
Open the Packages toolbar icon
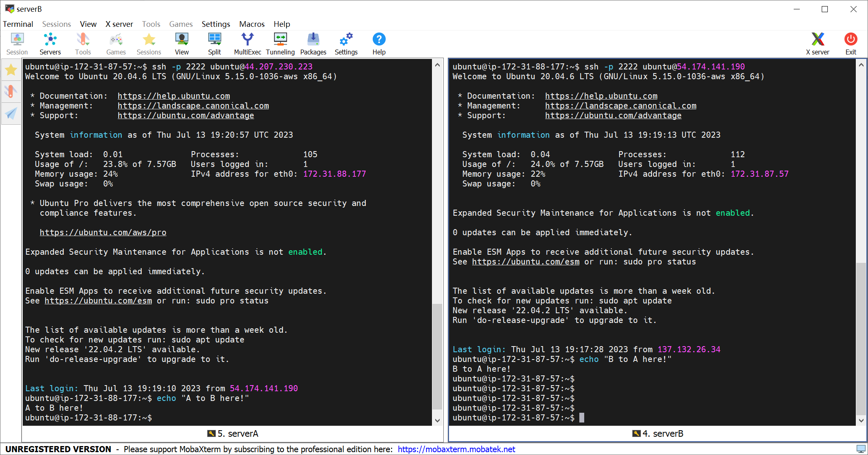tap(313, 44)
